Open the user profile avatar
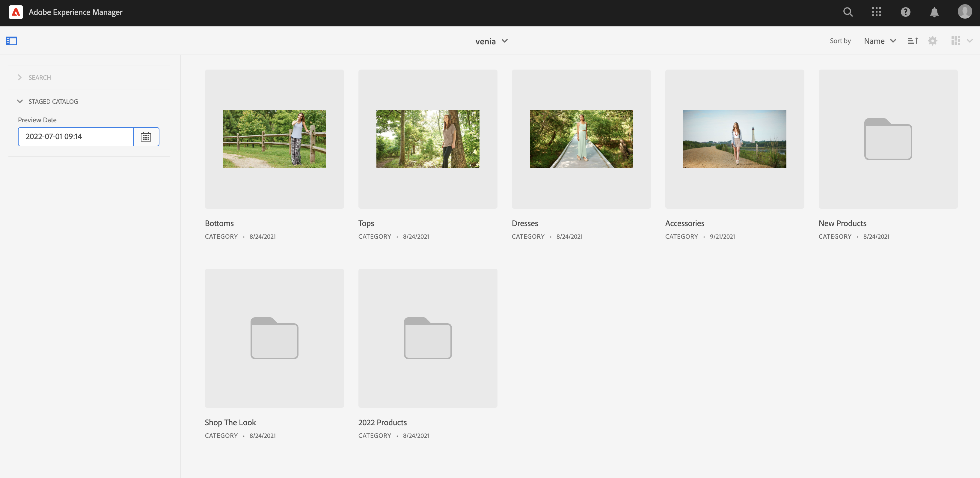 coord(964,12)
